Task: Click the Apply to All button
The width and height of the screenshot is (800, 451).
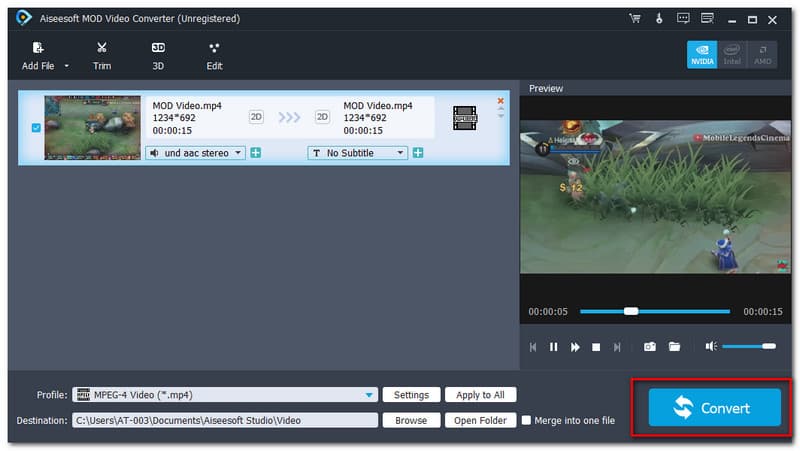Action: 480,395
